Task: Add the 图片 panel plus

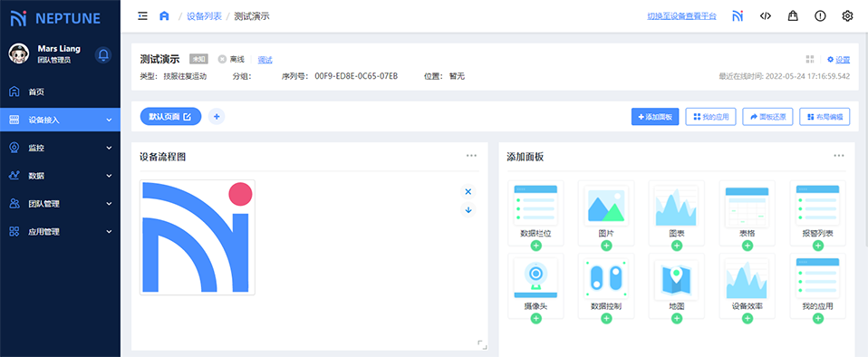Action: click(x=606, y=246)
